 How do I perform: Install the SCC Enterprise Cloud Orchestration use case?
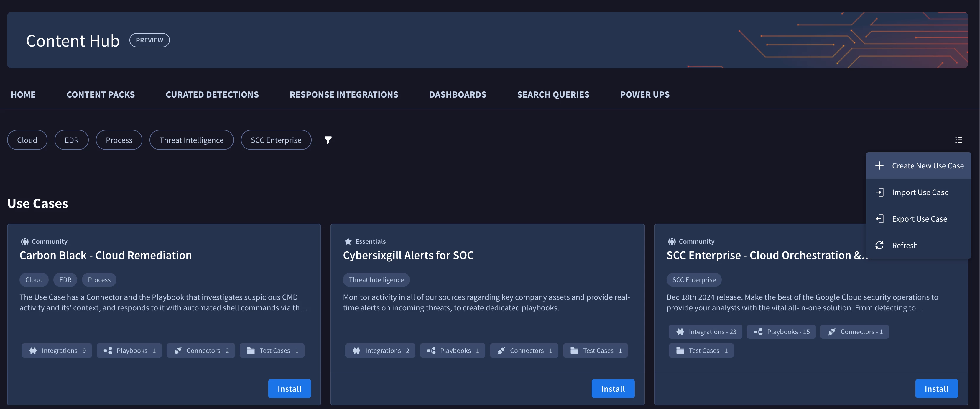click(x=937, y=388)
